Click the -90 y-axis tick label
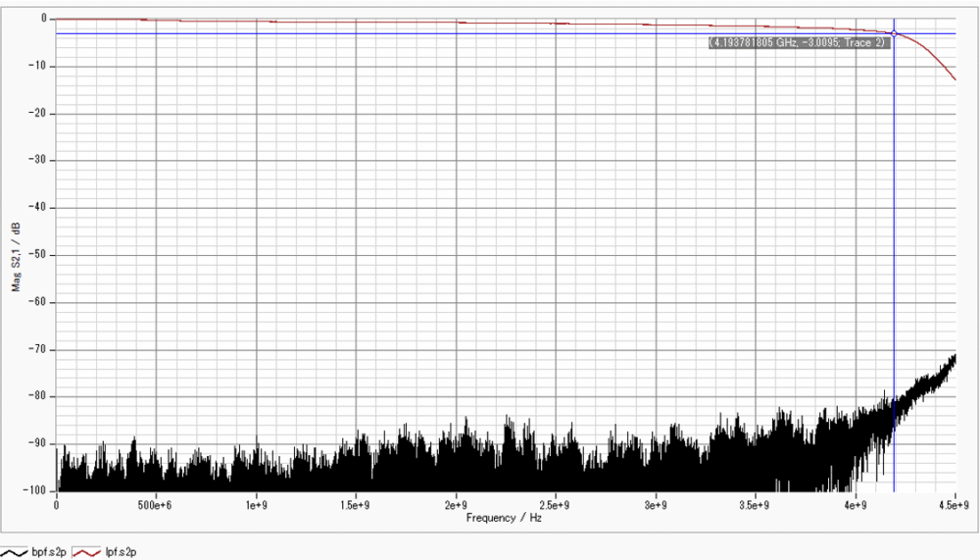 click(39, 443)
